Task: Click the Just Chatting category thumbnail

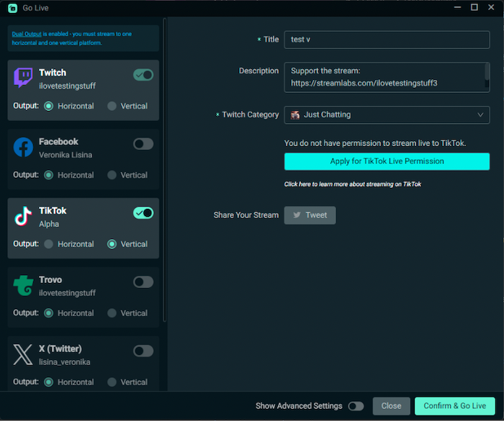Action: tap(295, 115)
